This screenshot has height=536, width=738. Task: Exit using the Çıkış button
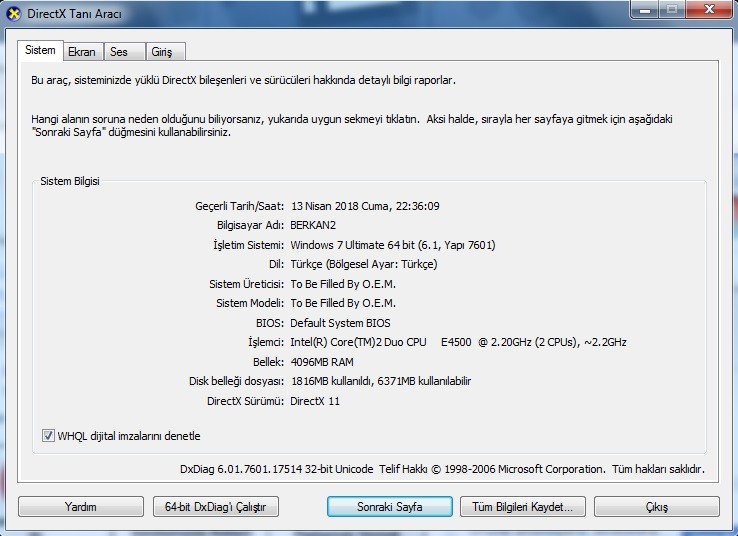[x=656, y=507]
